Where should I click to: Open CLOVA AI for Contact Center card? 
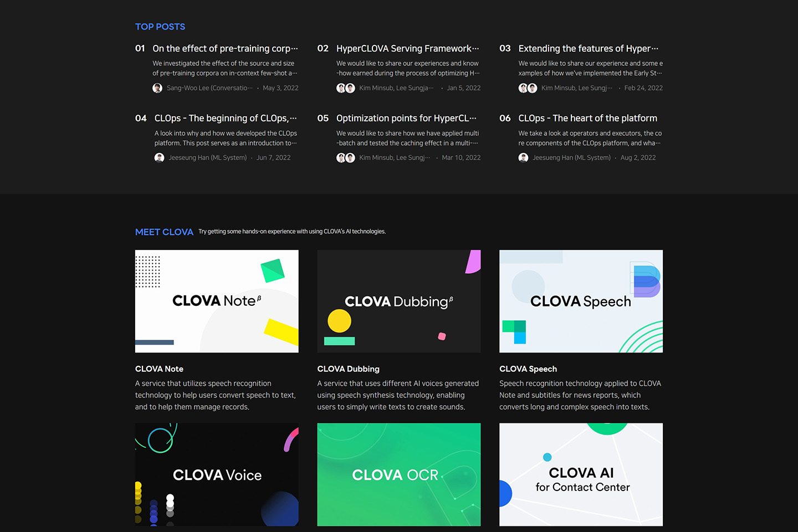click(581, 474)
